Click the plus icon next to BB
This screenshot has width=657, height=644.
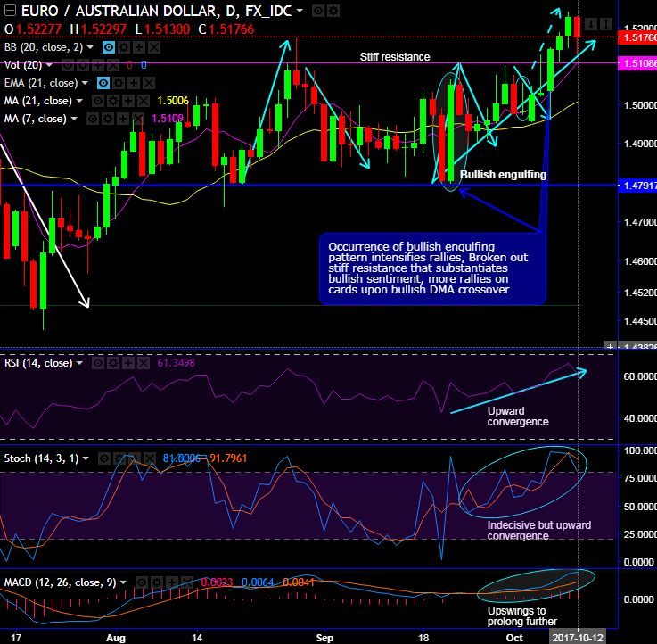click(x=139, y=47)
